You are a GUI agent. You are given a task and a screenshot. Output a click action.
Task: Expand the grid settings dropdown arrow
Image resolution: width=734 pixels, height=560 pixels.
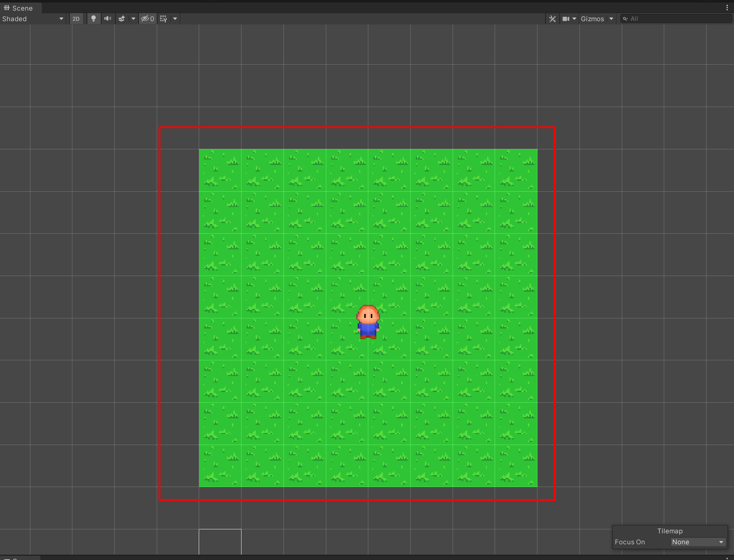[175, 19]
